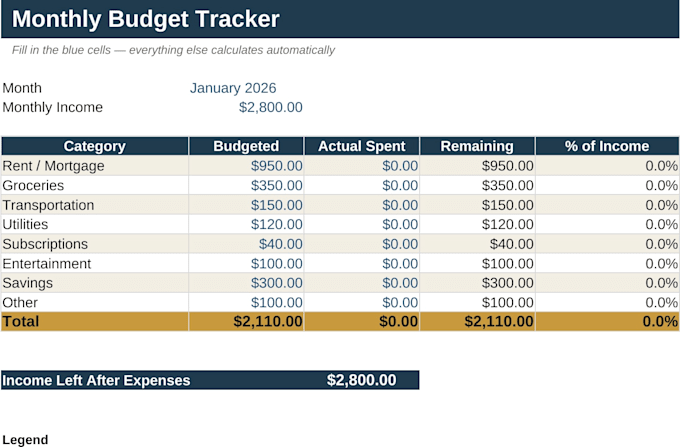Select the Total % of Income cell
Screen dimensions: 680x447
[607, 321]
